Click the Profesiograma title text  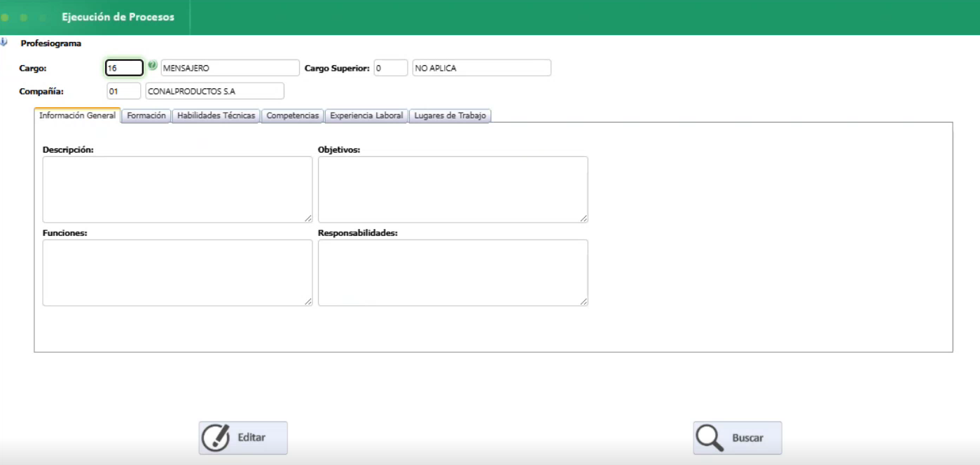click(50, 43)
